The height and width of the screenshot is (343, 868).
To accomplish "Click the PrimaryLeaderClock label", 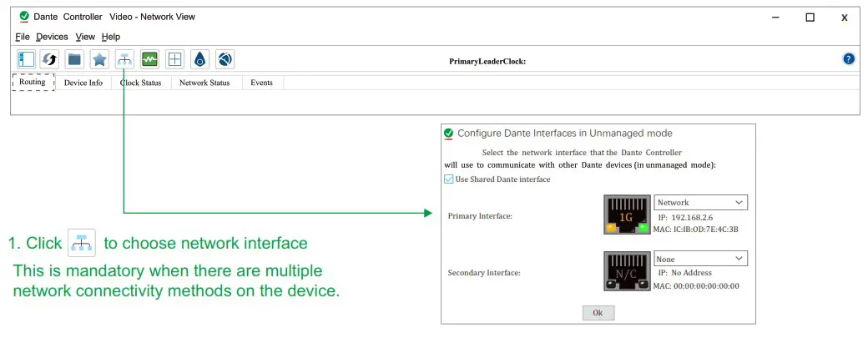I will 487,62.
